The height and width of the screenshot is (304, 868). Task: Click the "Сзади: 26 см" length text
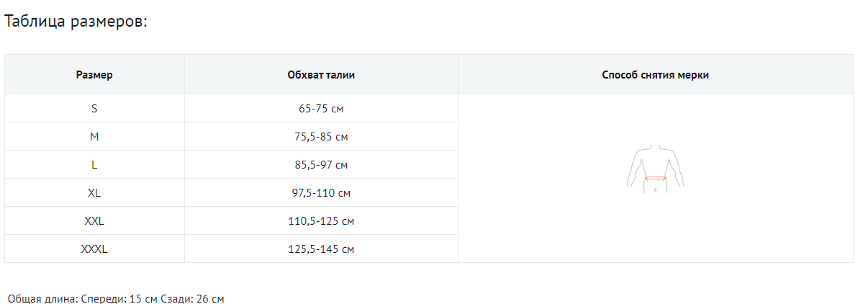[192, 298]
